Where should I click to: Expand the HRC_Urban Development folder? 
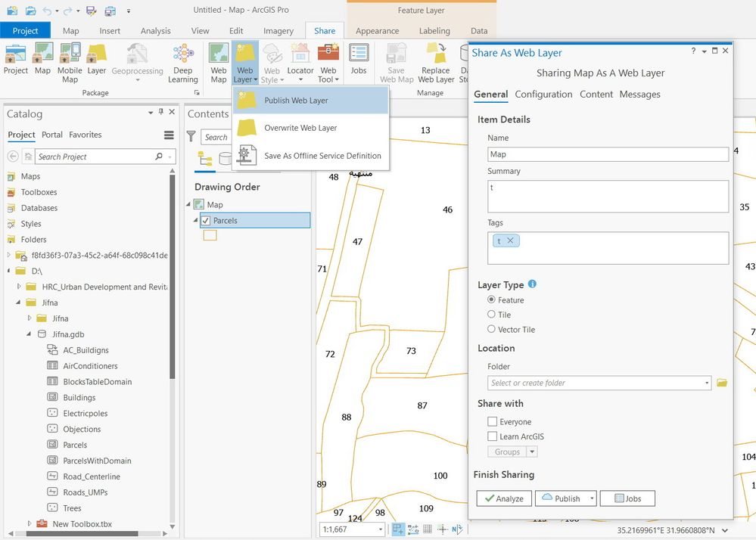click(20, 287)
